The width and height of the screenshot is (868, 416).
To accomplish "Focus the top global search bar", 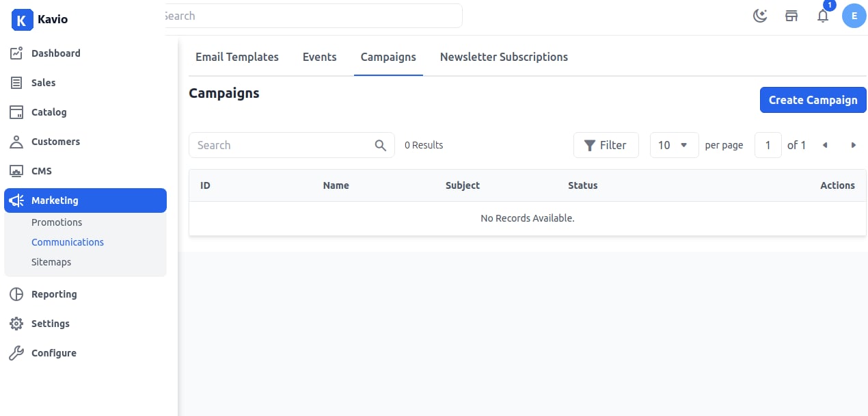I will [312, 16].
